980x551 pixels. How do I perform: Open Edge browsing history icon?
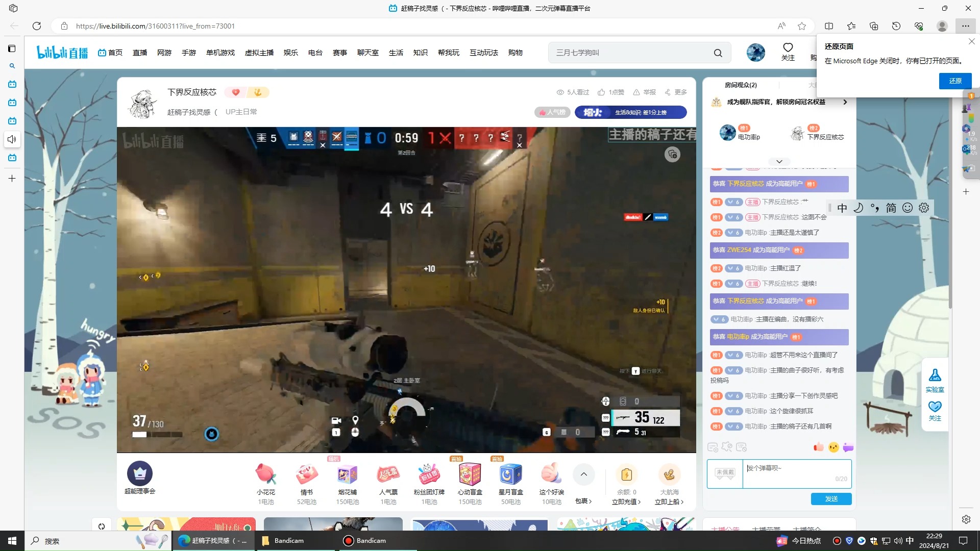pyautogui.click(x=896, y=26)
